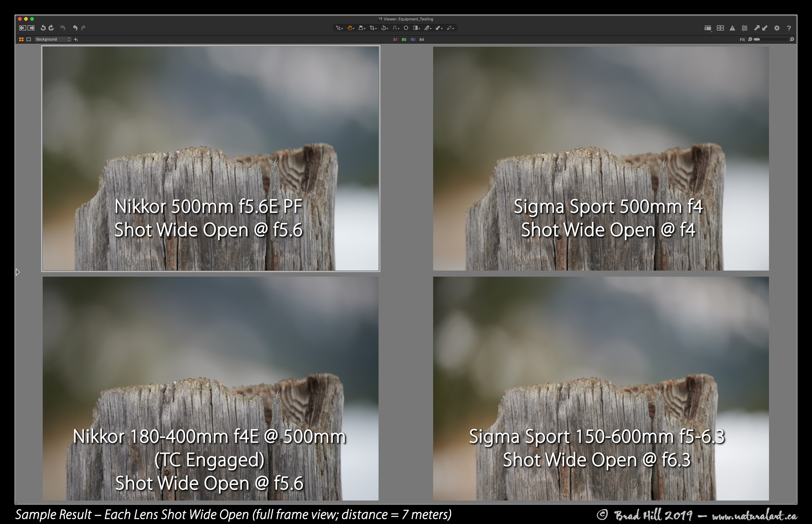Select the Sigma Sport 500mm f4 image

click(601, 159)
